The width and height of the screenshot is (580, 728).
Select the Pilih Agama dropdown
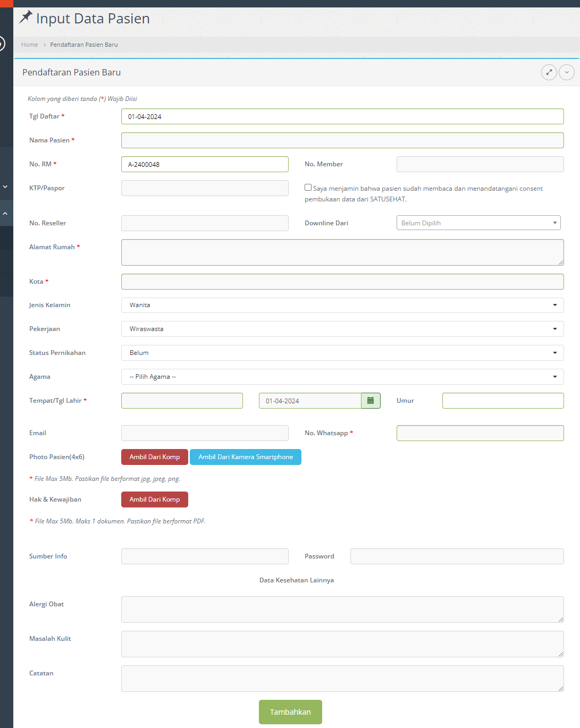(x=342, y=377)
